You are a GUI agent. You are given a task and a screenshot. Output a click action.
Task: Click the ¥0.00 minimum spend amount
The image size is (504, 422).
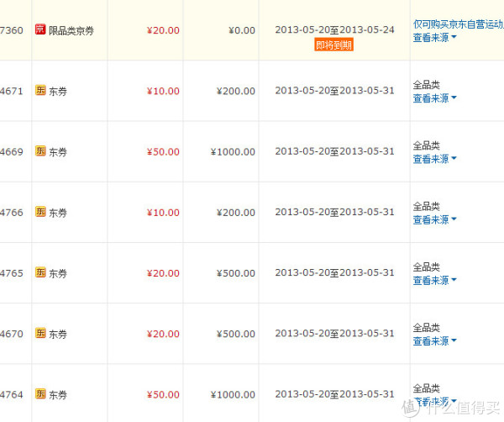click(242, 30)
